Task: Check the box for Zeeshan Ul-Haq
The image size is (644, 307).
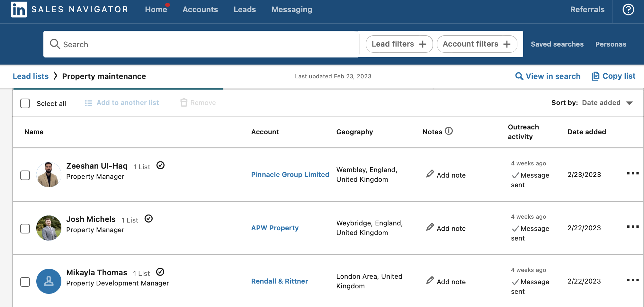Action: coord(25,175)
